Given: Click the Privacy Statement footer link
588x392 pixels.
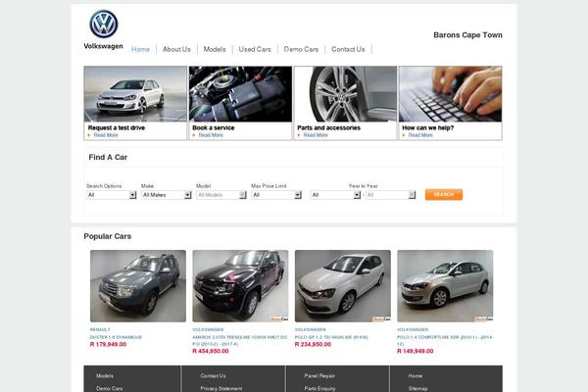Looking at the screenshot, I should click(221, 389).
